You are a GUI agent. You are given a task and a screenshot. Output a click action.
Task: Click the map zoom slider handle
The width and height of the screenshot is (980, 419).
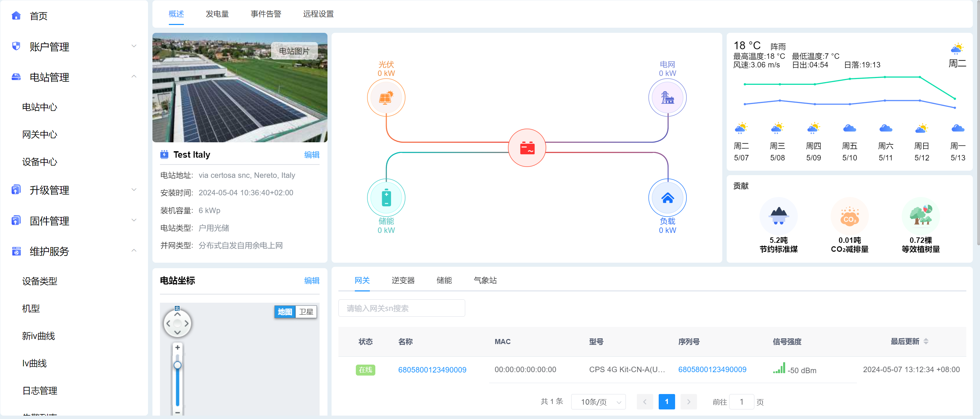pos(177,365)
